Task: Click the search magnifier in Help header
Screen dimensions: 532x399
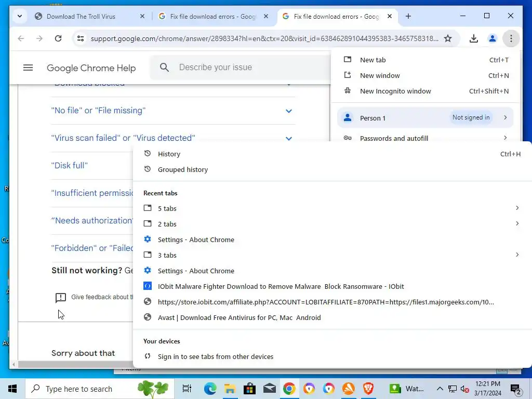Action: [x=164, y=67]
